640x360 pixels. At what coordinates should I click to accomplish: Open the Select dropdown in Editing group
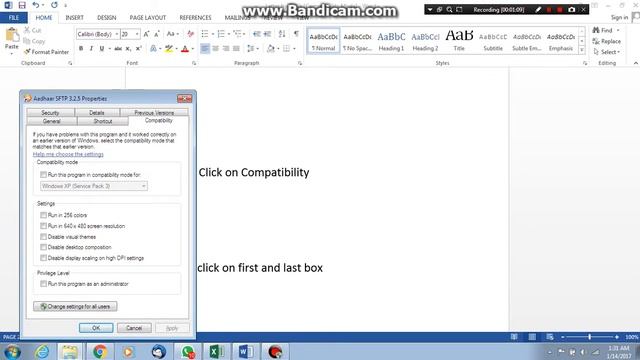click(x=607, y=52)
